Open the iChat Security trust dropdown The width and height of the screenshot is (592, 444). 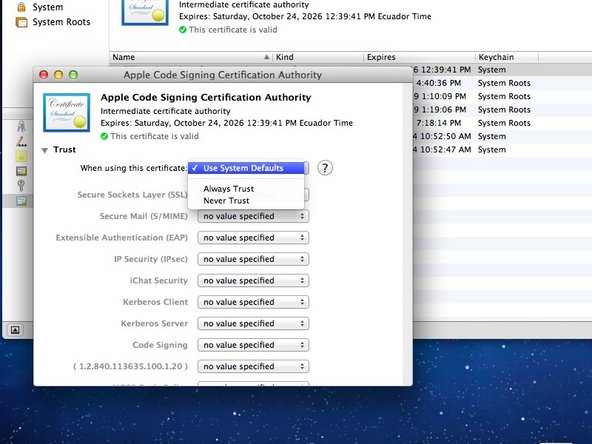pyautogui.click(x=253, y=281)
